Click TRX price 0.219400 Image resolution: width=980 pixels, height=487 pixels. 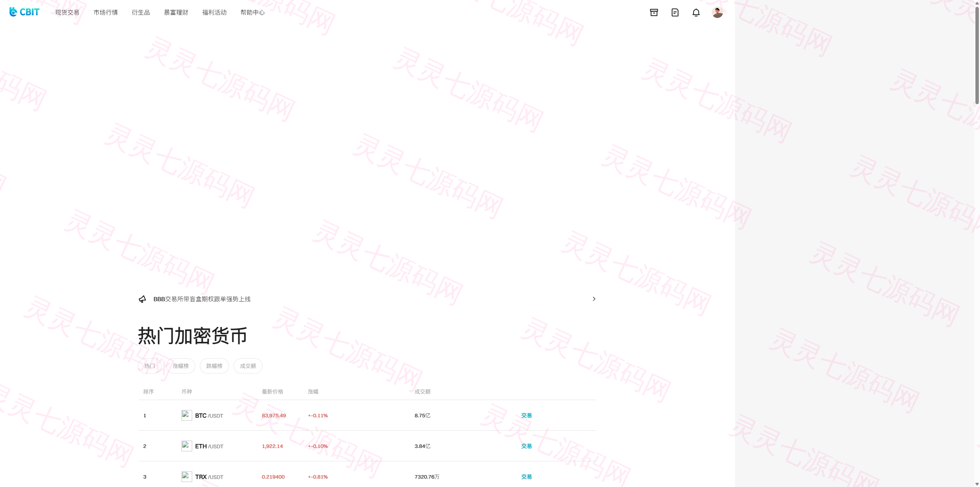(x=273, y=477)
